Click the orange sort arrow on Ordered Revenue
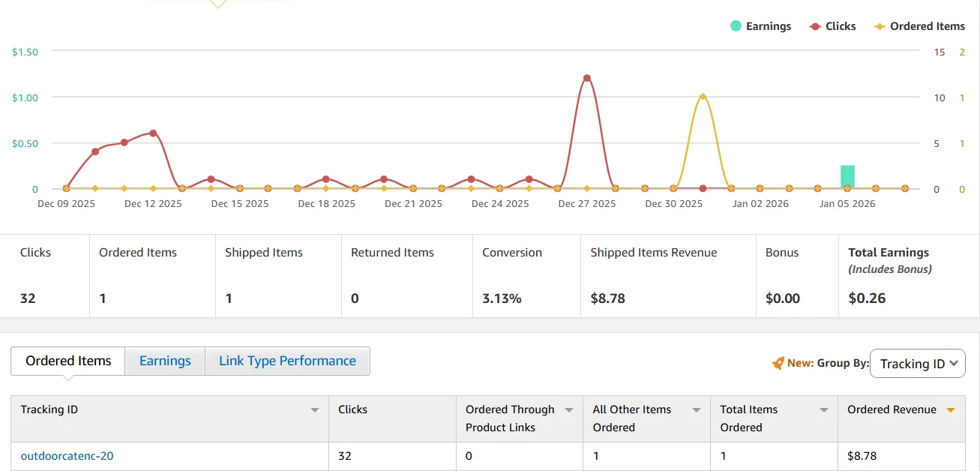This screenshot has width=980, height=471. (951, 410)
